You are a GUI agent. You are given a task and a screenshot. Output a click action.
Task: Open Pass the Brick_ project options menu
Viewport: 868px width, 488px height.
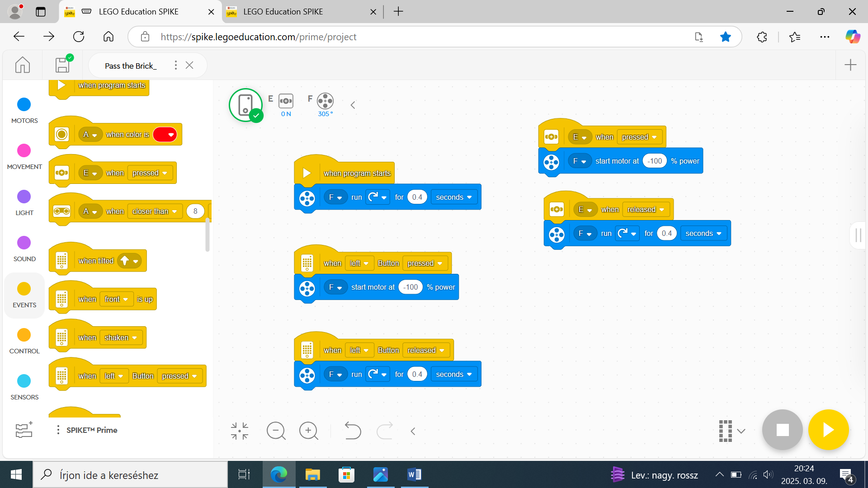(176, 66)
